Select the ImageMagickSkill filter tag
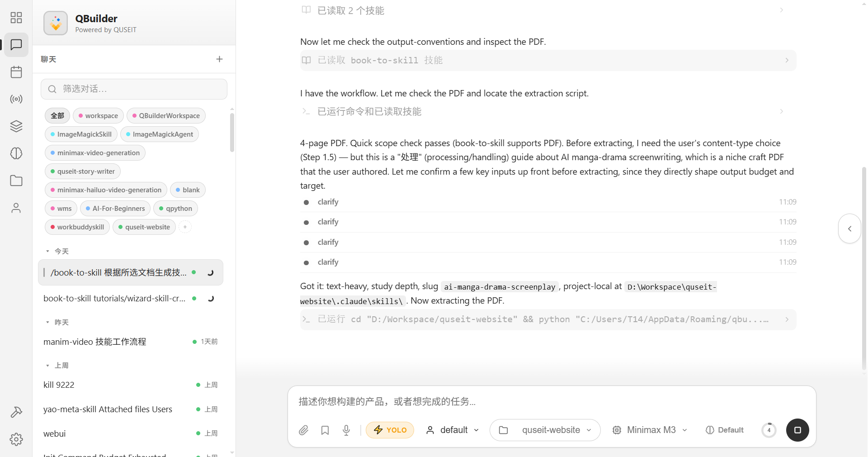868x457 pixels. click(81, 134)
